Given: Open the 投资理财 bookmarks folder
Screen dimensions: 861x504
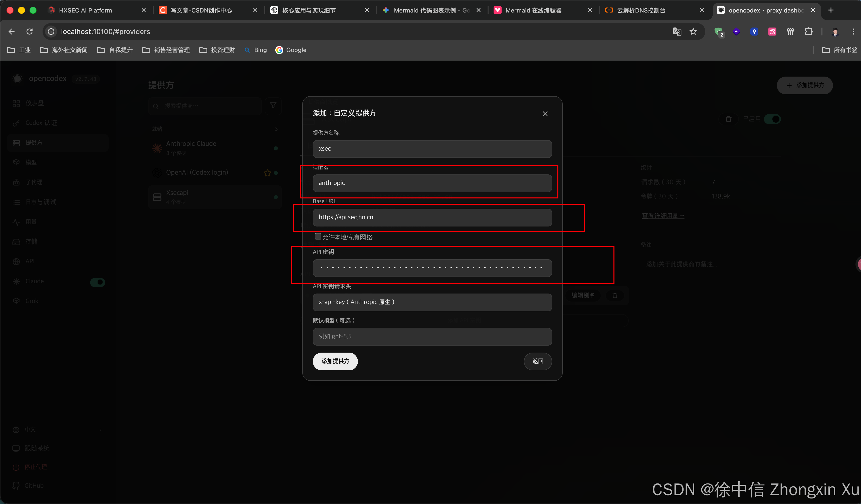Looking at the screenshot, I should tap(217, 50).
